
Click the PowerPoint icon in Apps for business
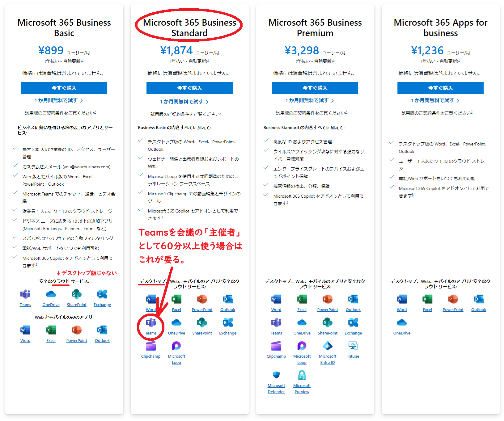click(x=453, y=299)
